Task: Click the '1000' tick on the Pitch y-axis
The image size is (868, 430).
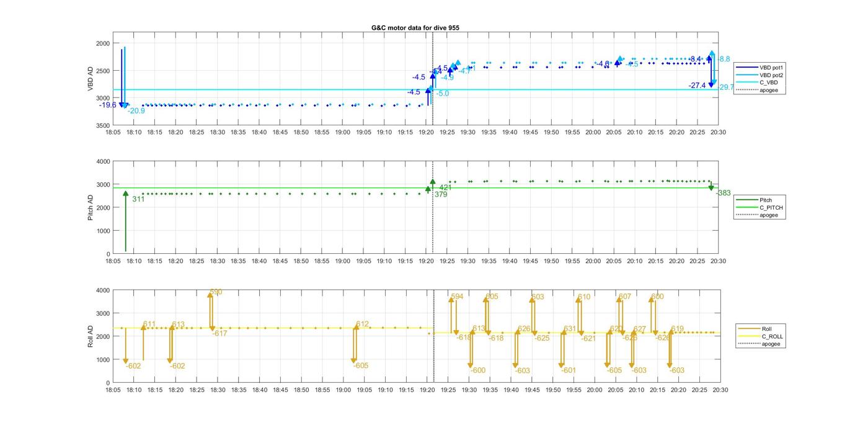Action: (102, 231)
